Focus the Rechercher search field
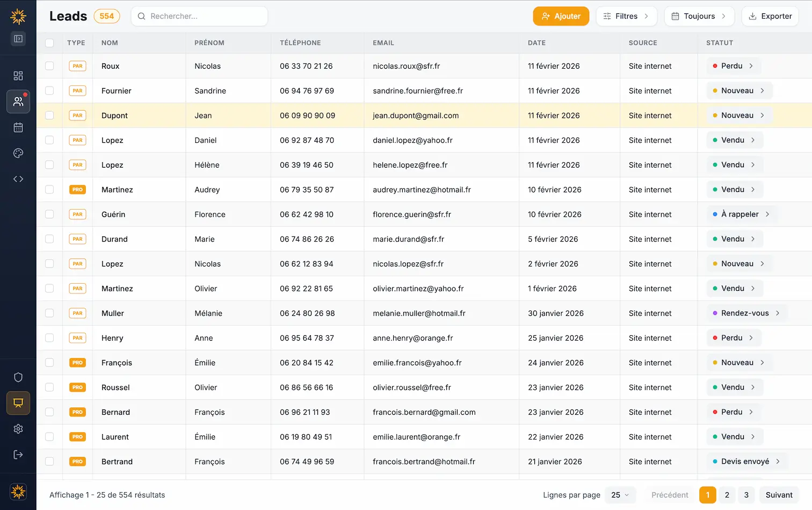The image size is (812, 510). click(204, 16)
